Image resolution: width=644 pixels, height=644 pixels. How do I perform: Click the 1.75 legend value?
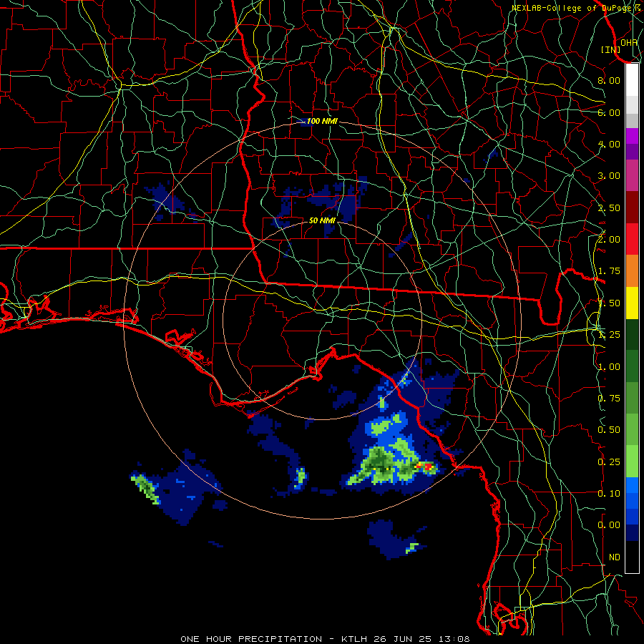tap(609, 271)
